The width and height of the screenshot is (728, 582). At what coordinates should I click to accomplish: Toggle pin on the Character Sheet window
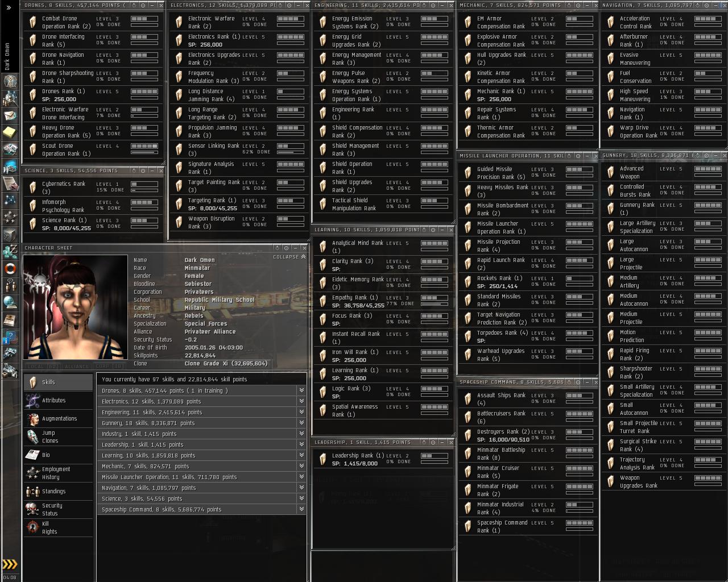tap(286, 248)
